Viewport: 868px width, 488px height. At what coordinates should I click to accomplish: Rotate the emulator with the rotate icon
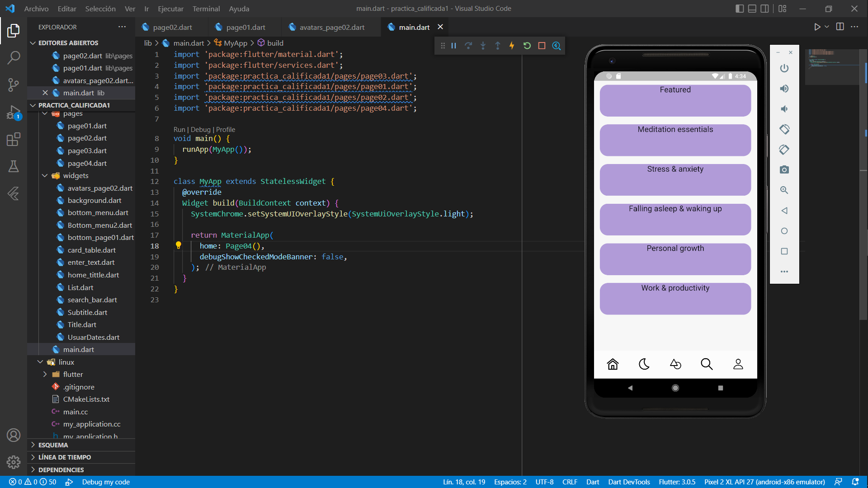coord(784,129)
